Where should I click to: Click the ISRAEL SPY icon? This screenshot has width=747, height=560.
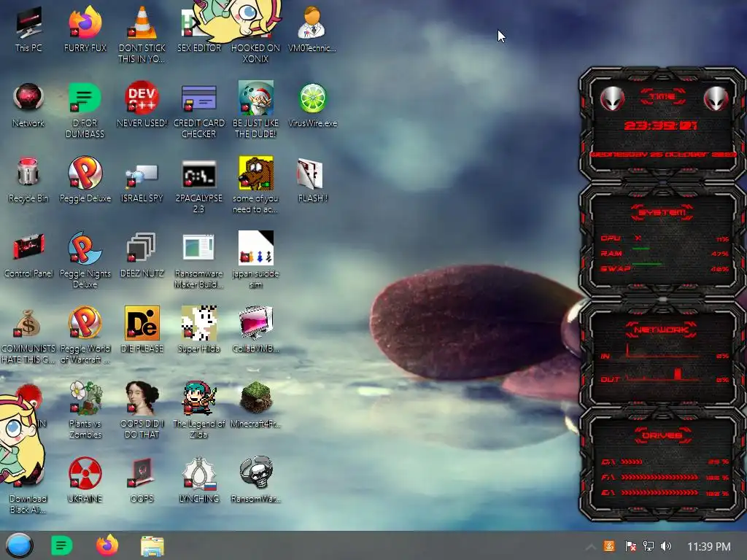point(142,175)
